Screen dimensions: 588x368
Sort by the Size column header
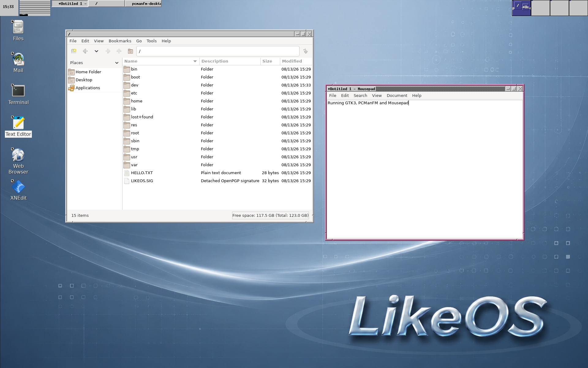(270, 61)
